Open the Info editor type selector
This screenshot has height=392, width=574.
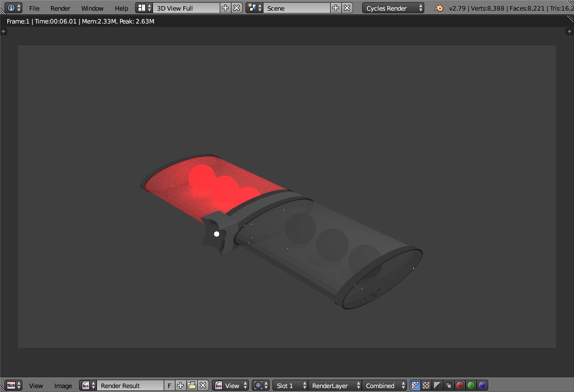pyautogui.click(x=13, y=8)
